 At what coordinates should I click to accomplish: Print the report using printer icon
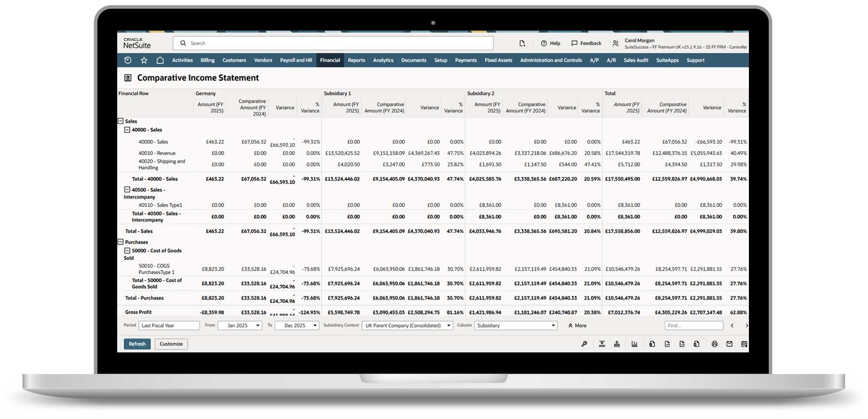tap(715, 344)
